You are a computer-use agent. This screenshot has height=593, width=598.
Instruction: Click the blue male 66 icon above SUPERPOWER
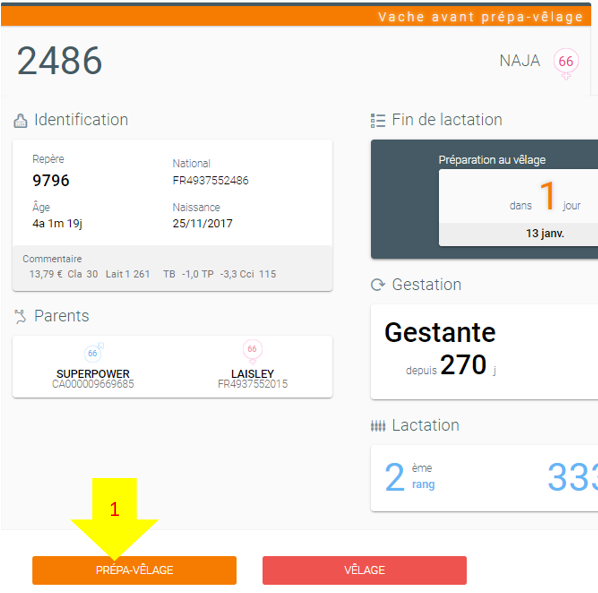coord(94,352)
